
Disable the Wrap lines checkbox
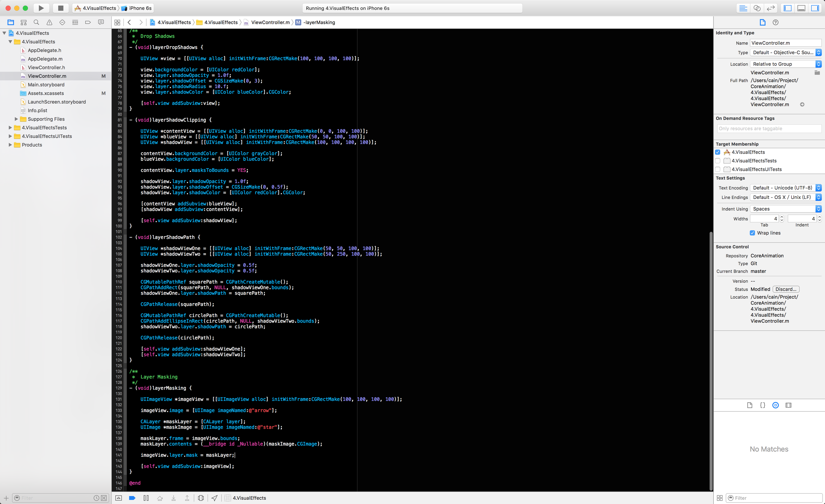[752, 233]
